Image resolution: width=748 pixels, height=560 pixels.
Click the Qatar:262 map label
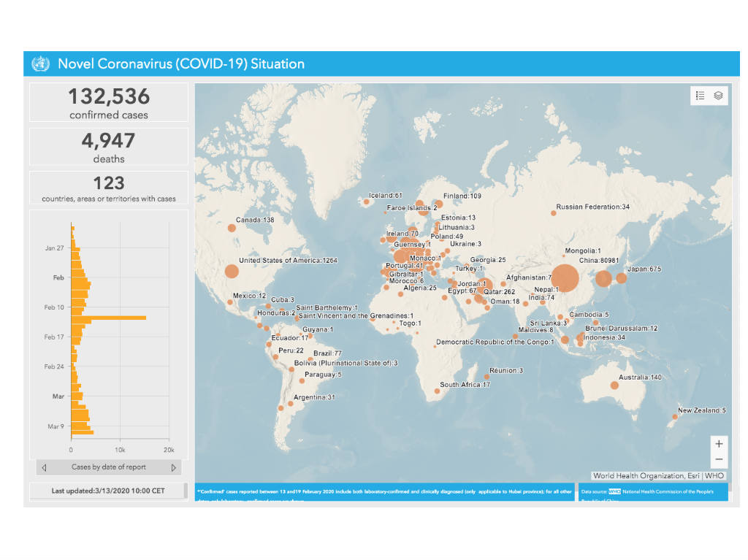[500, 292]
